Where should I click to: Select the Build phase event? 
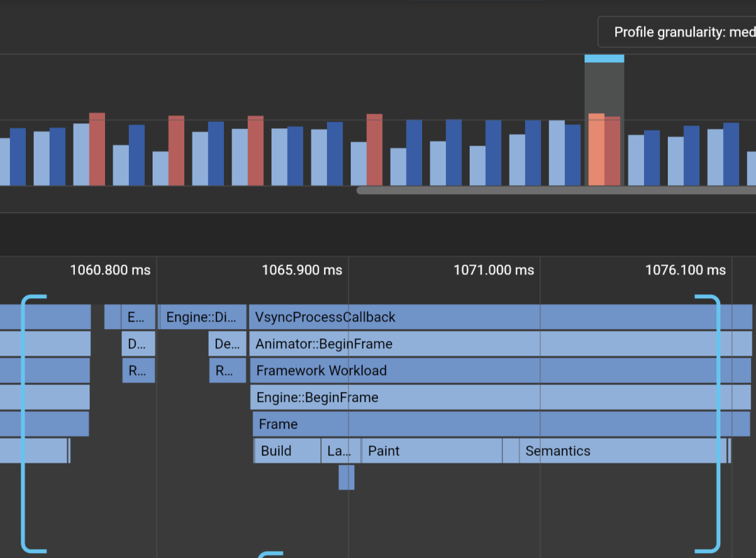pos(287,451)
